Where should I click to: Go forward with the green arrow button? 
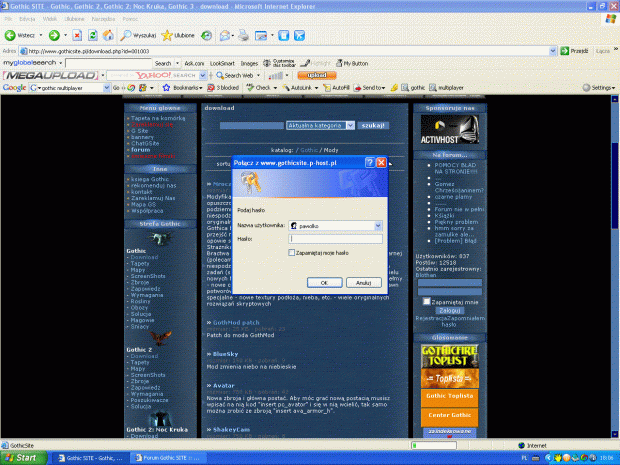54,36
